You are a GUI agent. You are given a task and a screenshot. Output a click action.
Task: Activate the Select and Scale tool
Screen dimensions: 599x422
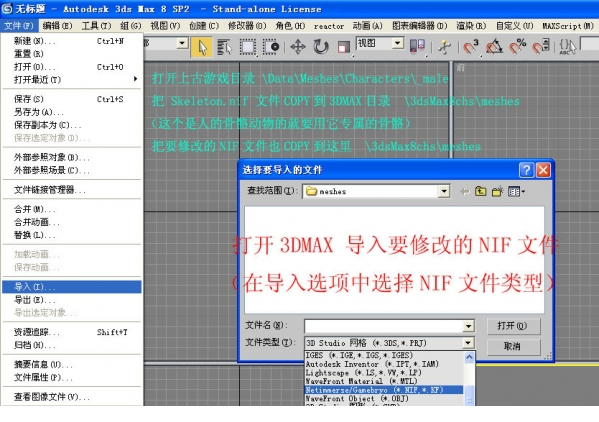click(x=343, y=47)
